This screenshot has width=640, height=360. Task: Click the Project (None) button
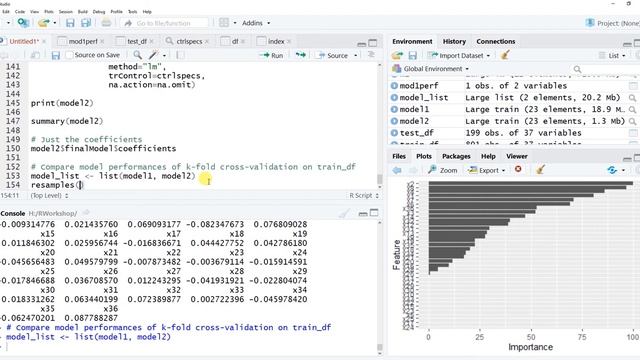point(612,23)
